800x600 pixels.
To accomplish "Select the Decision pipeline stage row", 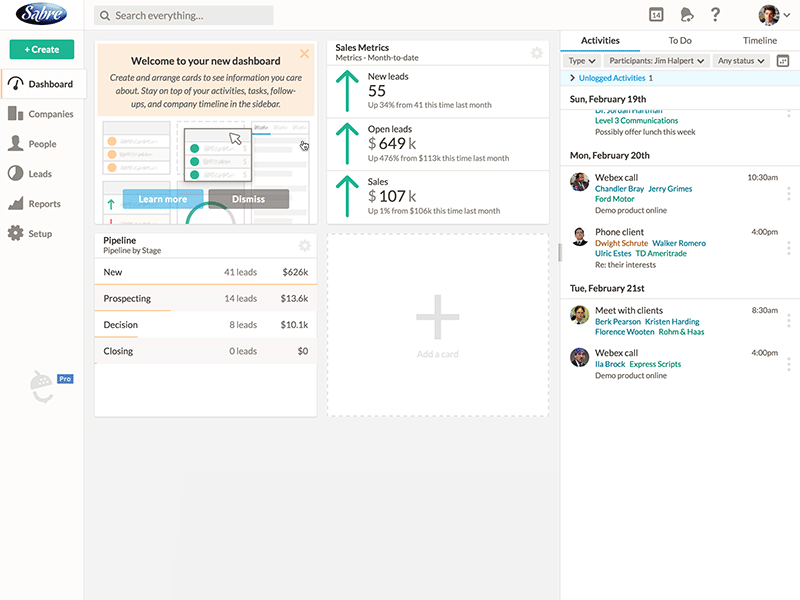I will (206, 324).
